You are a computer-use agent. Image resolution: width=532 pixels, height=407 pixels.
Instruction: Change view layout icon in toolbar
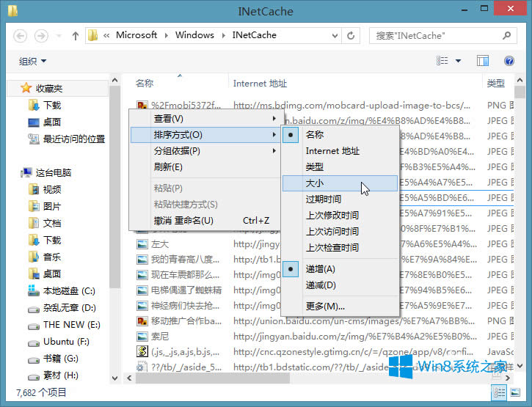pyautogui.click(x=442, y=61)
